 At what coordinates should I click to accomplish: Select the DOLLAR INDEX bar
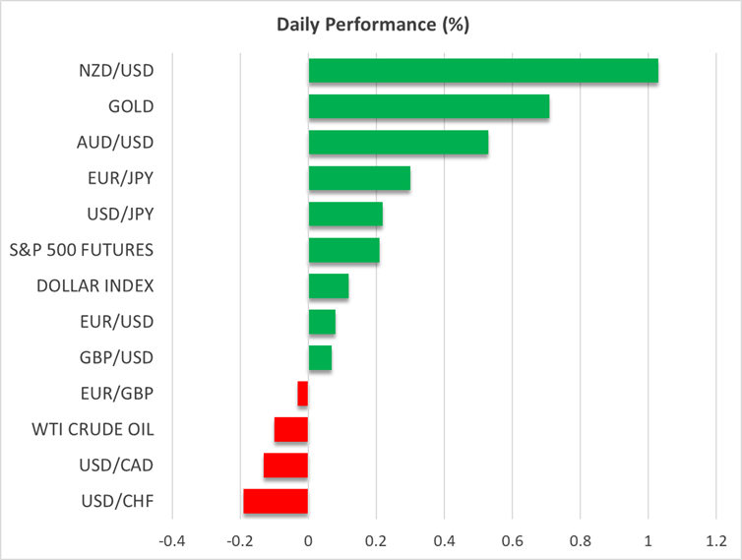coord(328,286)
